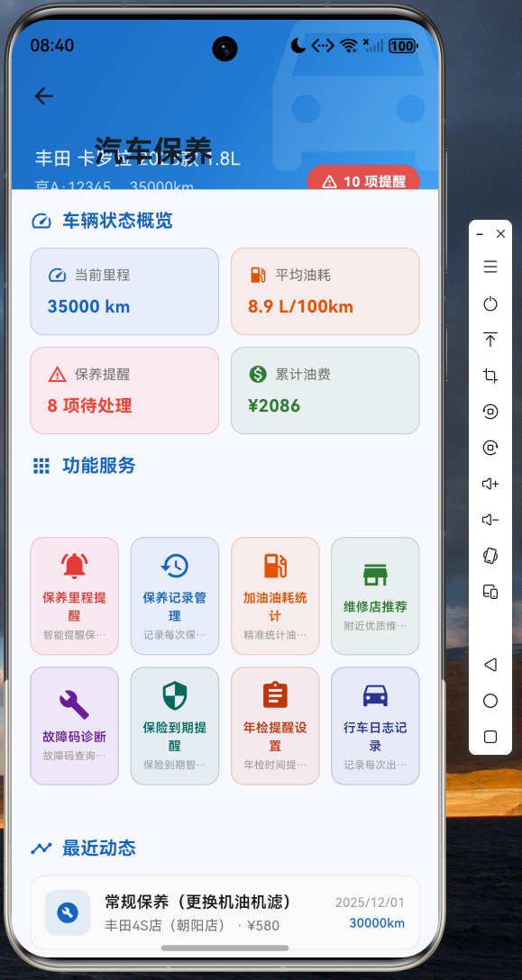The image size is (522, 980).
Task: Open 保养记录管理 history clock tile
Action: coord(175,595)
